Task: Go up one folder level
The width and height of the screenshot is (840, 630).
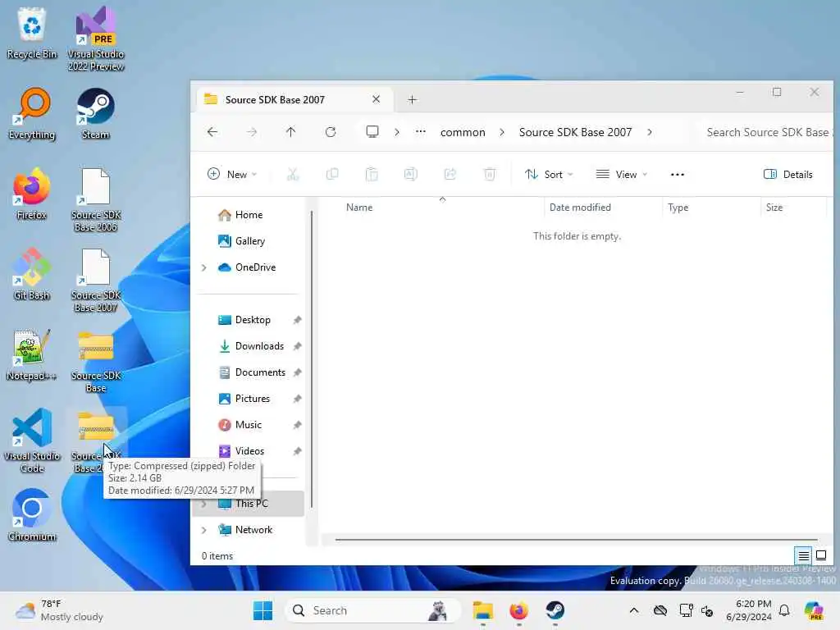Action: click(291, 132)
